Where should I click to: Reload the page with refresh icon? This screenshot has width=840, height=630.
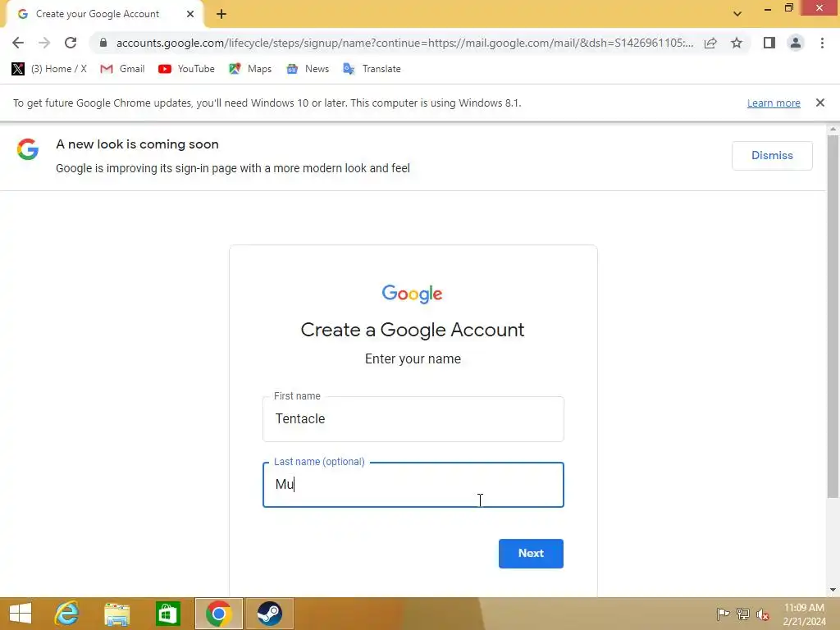(x=71, y=43)
